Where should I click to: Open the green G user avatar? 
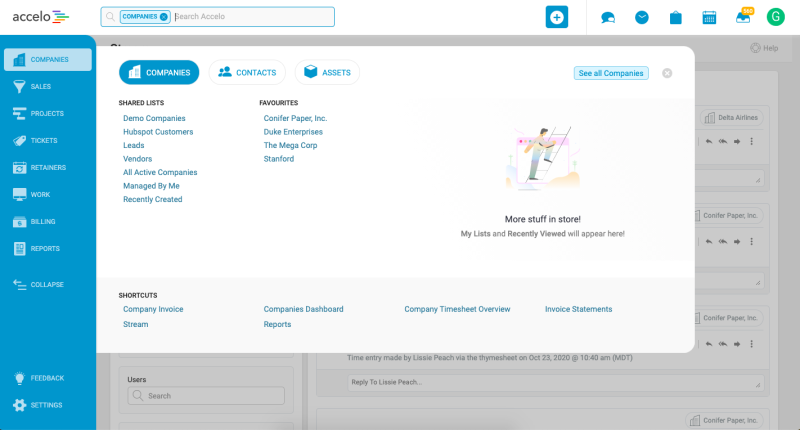(776, 17)
